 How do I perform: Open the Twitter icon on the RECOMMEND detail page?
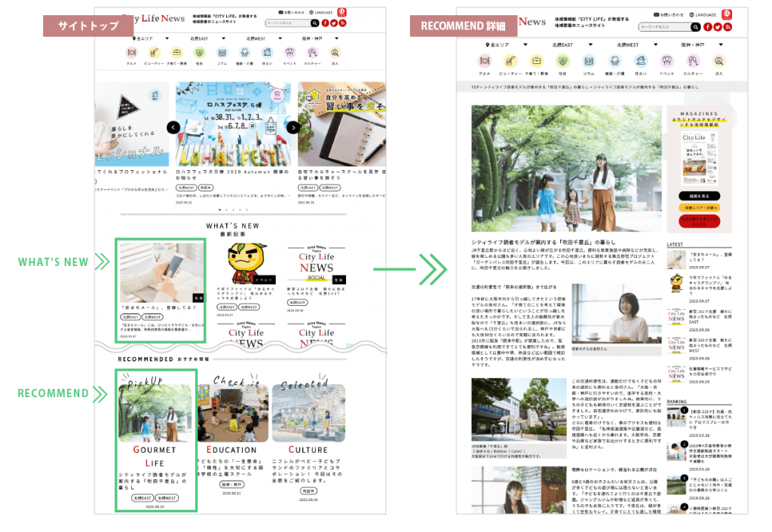click(x=718, y=27)
